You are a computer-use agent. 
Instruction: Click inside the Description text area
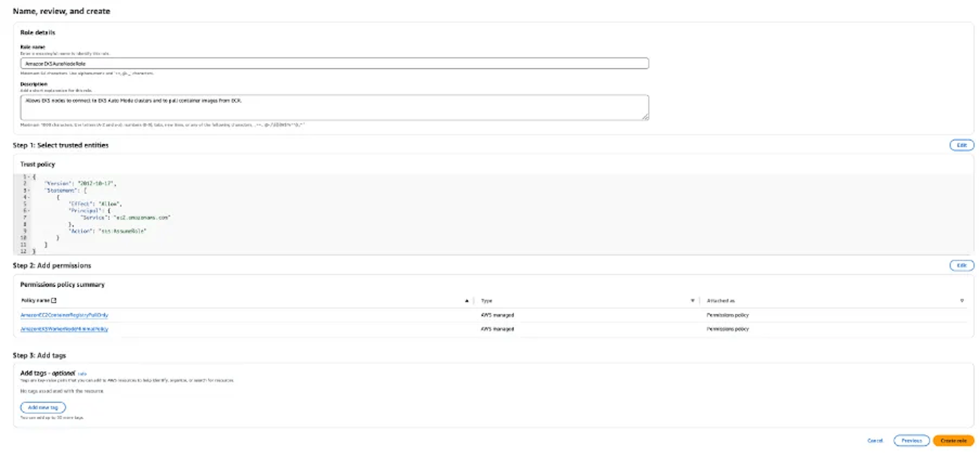click(x=334, y=107)
